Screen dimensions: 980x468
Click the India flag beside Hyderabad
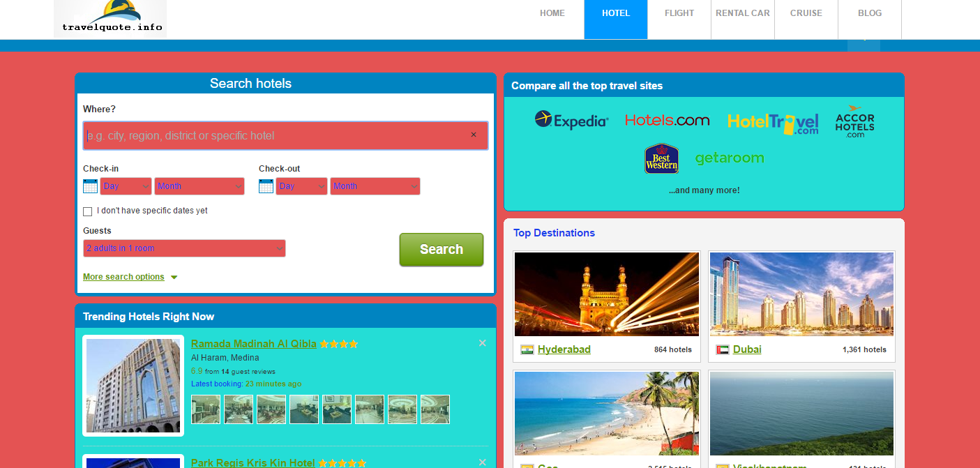pyautogui.click(x=527, y=349)
